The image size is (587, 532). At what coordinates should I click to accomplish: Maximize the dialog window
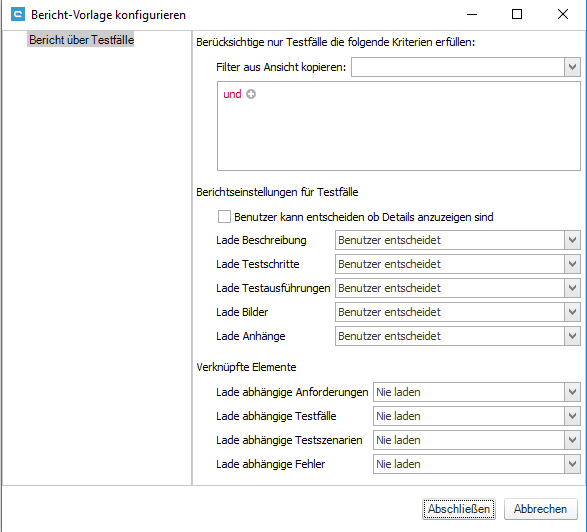pos(517,14)
